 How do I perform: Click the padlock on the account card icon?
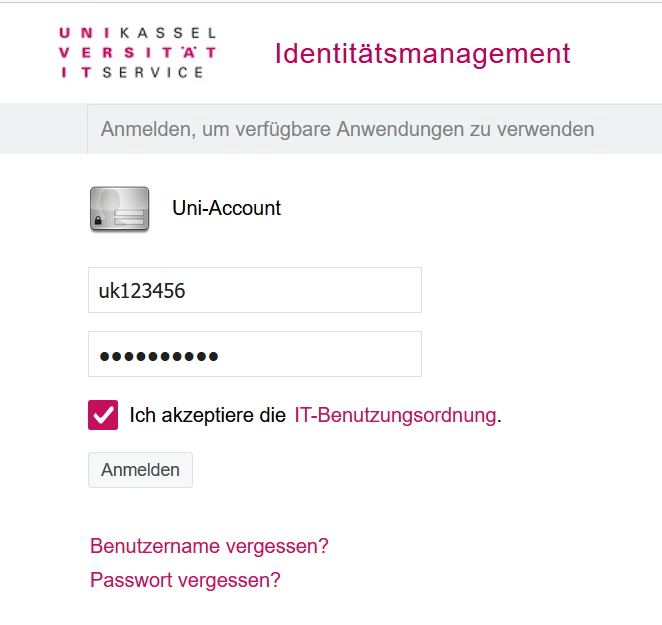(x=101, y=218)
